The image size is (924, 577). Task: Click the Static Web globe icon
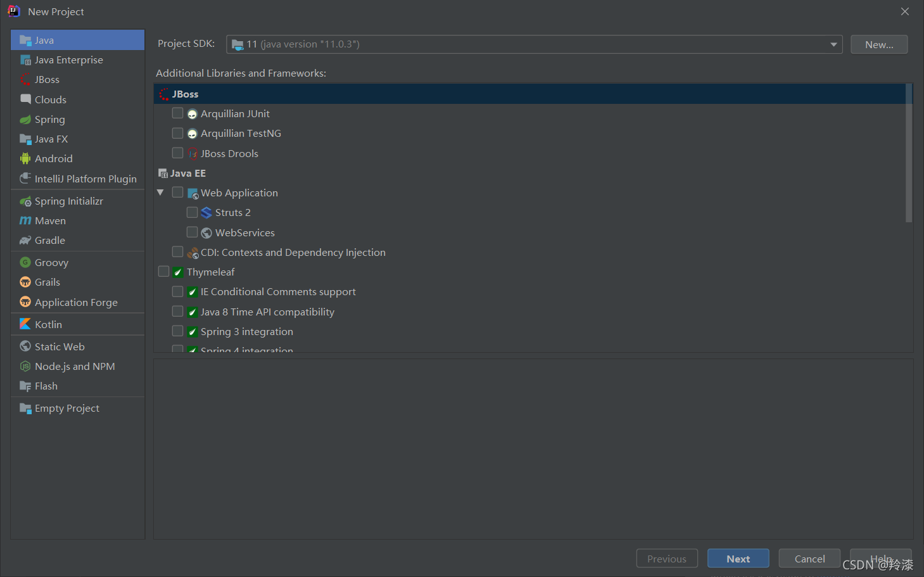[25, 346]
